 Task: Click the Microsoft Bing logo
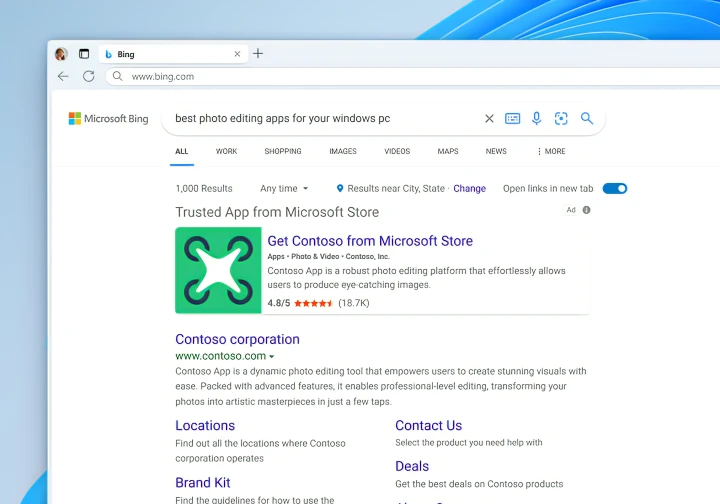pos(108,118)
